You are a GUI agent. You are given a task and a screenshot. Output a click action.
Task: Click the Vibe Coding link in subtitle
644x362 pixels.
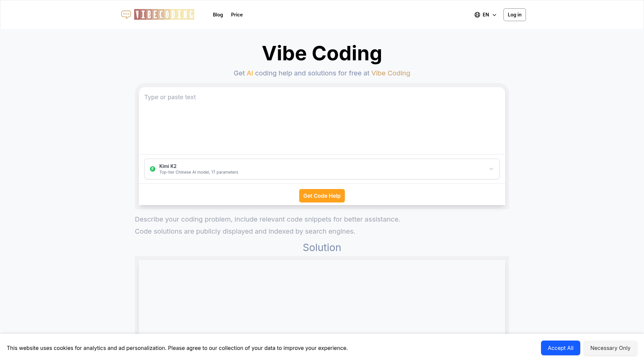point(390,73)
